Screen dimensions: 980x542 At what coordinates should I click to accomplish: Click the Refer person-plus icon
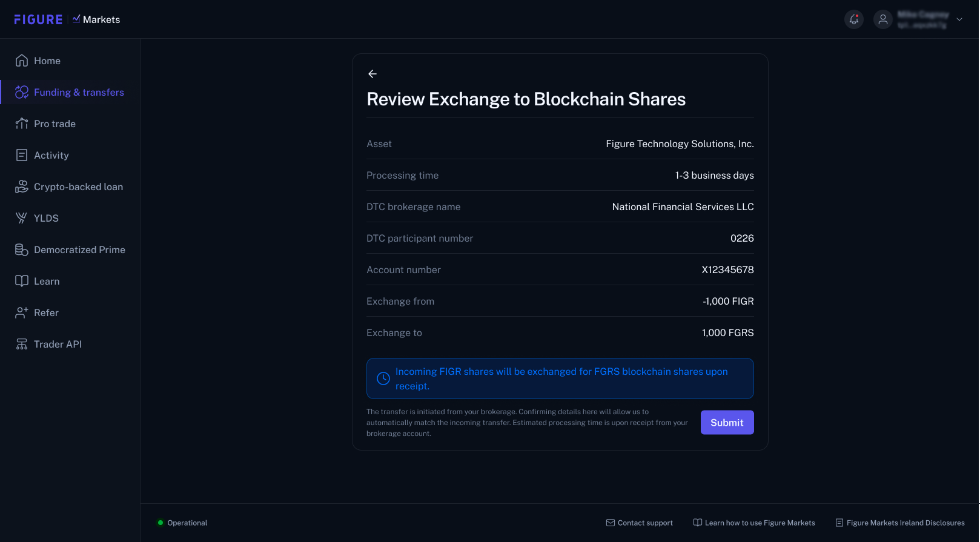pyautogui.click(x=22, y=312)
